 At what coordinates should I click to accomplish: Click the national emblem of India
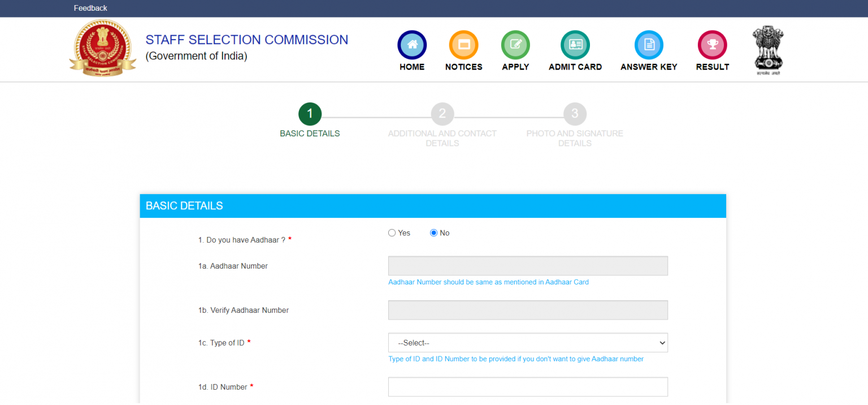coord(768,50)
